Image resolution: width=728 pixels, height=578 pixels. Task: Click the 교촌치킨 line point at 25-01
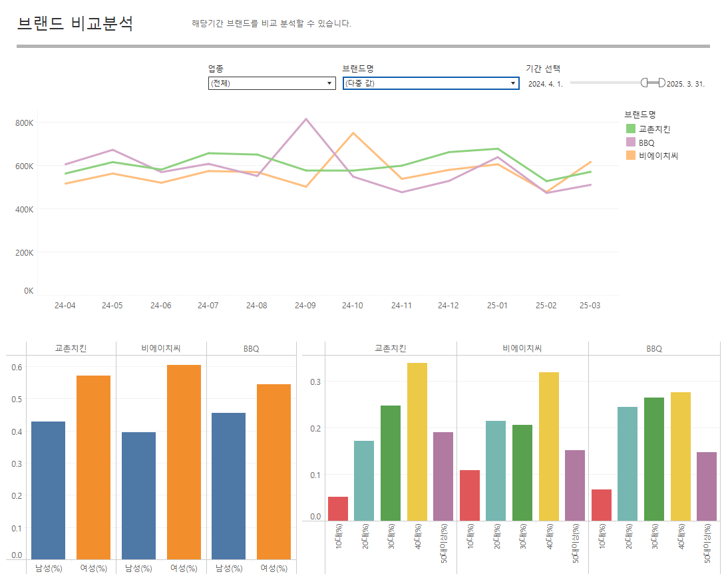pos(498,148)
